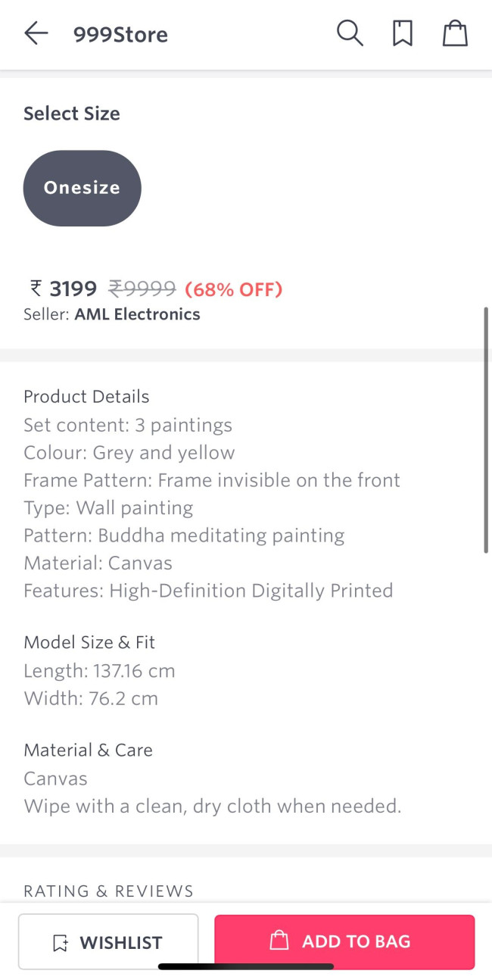Tap the Model Size & Fit heading
This screenshot has width=492, height=980.
click(x=89, y=642)
